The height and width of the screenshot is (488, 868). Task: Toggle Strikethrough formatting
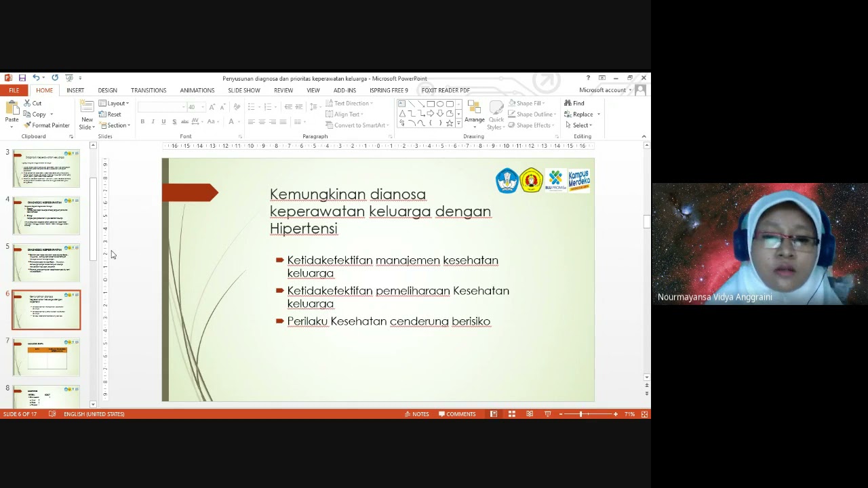[184, 122]
